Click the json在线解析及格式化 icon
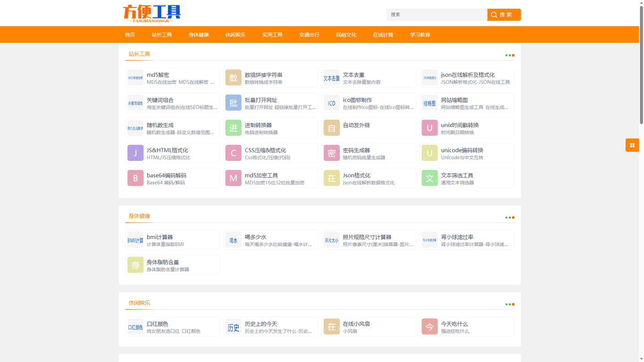 429,78
